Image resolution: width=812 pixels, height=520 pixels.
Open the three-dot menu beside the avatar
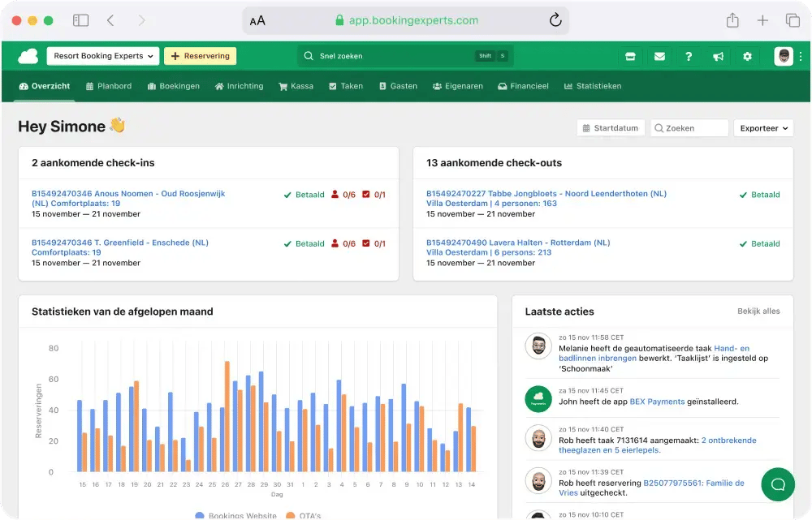801,57
